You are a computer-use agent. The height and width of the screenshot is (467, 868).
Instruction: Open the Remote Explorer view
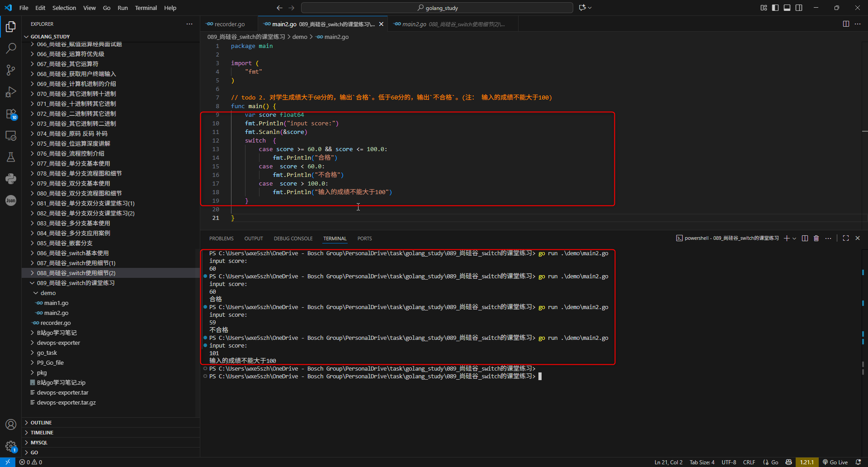point(11,135)
